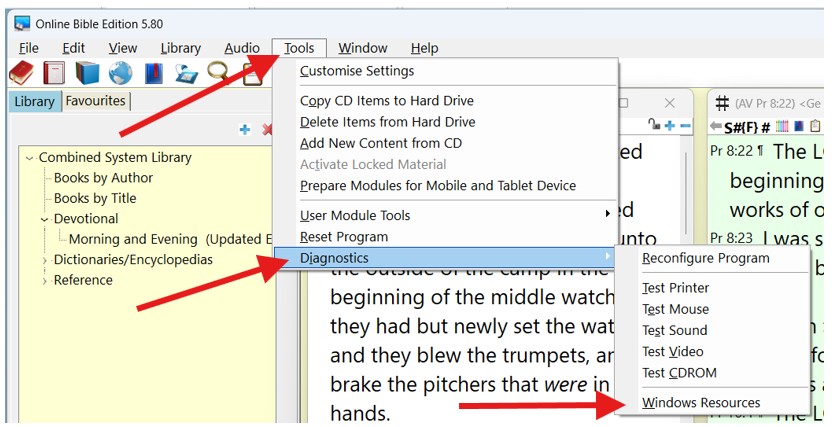Select the Reference tree label
This screenshot has width=832, height=427.
[83, 280]
